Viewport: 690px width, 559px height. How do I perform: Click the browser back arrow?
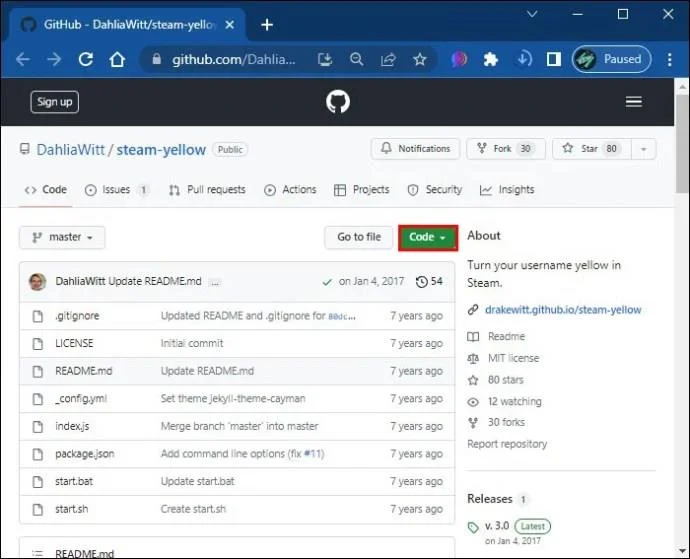[x=22, y=59]
